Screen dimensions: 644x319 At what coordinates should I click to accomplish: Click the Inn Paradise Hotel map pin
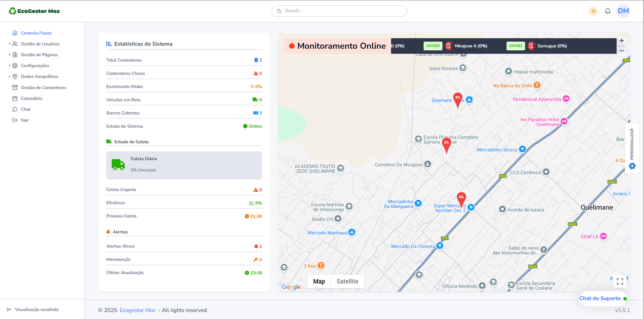[x=564, y=121]
